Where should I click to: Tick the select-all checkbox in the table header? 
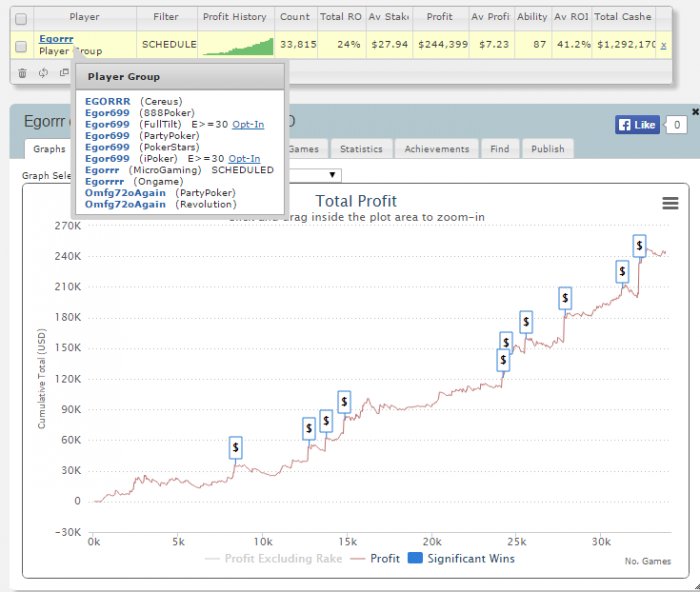[21, 19]
